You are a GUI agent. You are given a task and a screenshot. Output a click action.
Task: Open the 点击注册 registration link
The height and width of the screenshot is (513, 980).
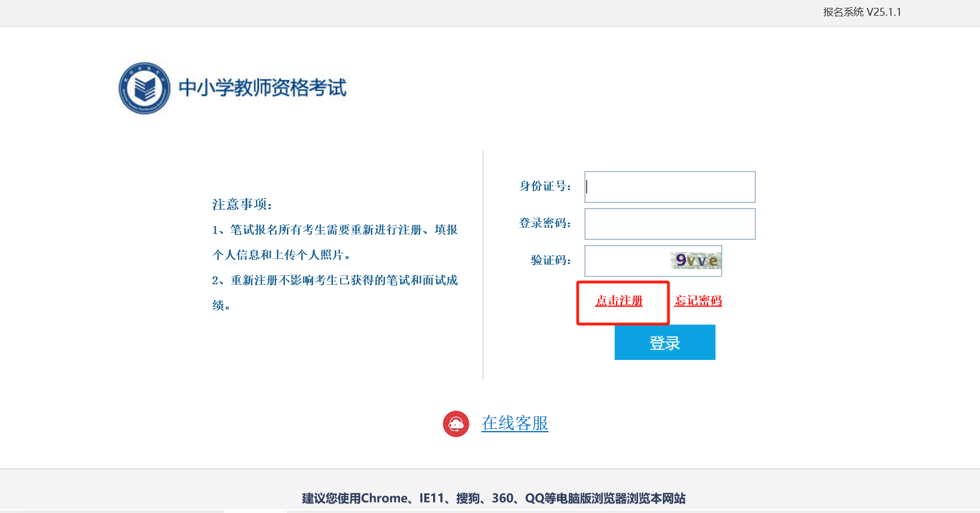pos(619,301)
